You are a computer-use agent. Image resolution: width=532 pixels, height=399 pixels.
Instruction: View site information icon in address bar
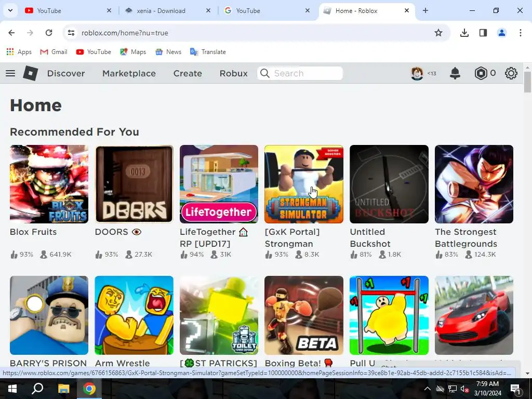coord(71,33)
